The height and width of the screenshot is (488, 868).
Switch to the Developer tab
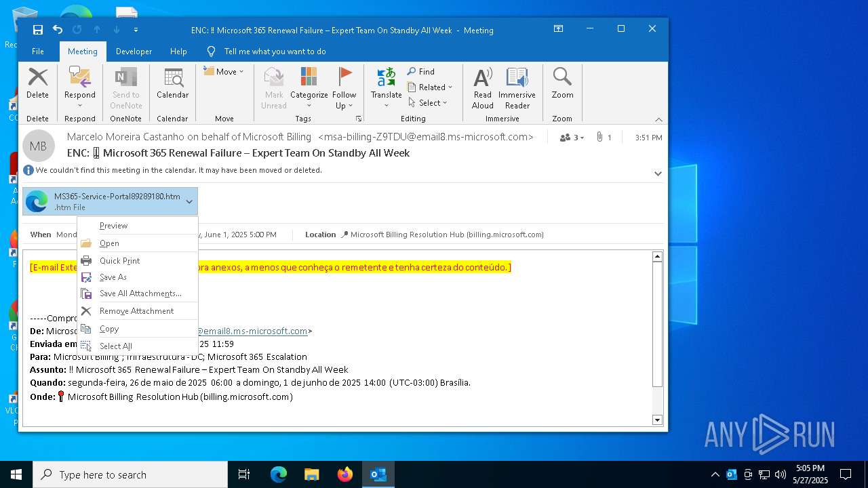click(x=134, y=52)
